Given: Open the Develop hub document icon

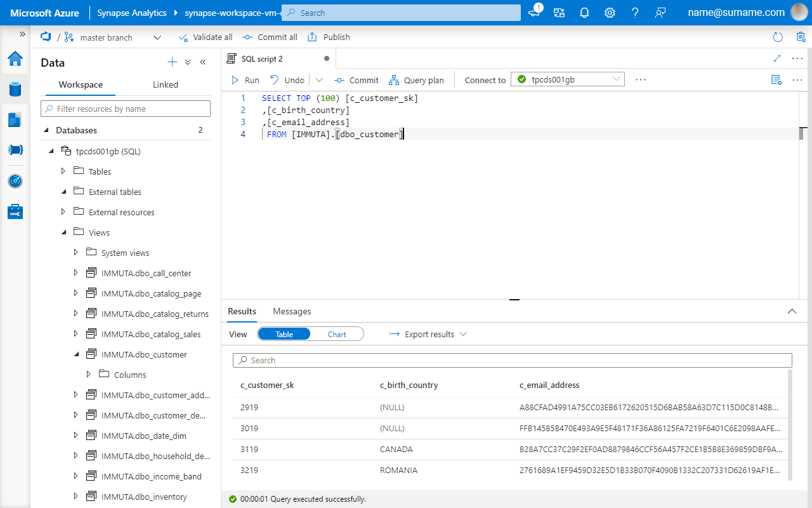Looking at the screenshot, I should pyautogui.click(x=15, y=119).
